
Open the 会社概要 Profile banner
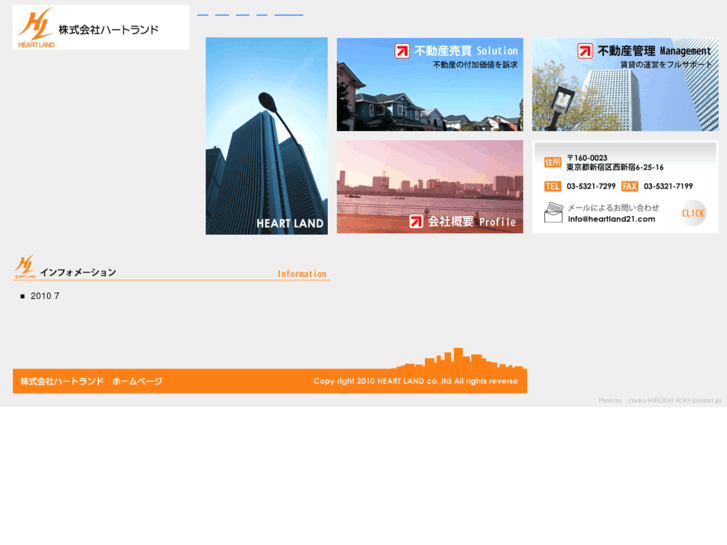point(430,186)
